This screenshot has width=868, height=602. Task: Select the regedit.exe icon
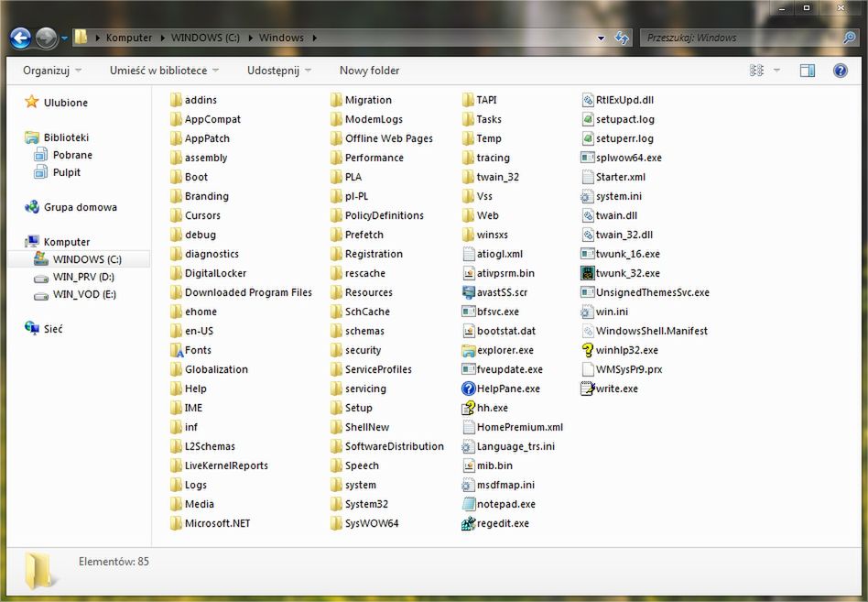pos(468,523)
